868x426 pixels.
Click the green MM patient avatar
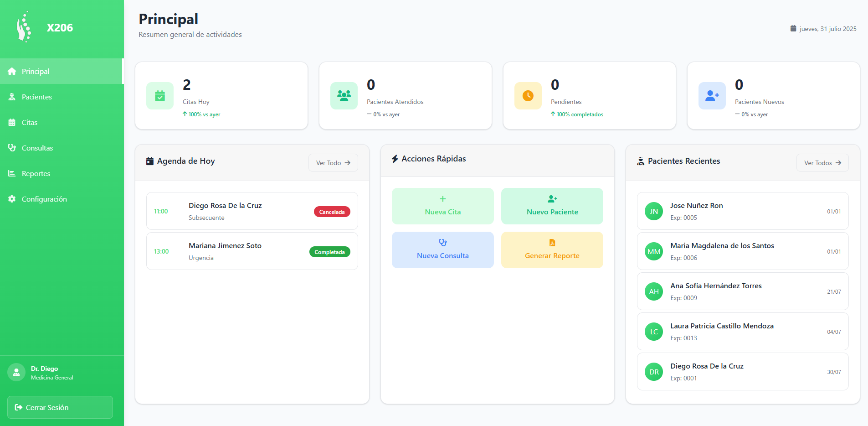[x=654, y=251]
